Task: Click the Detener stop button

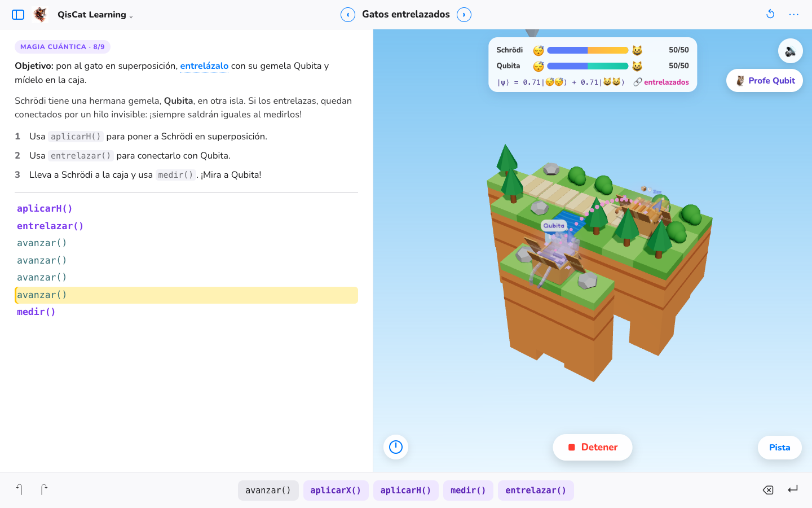Action: click(593, 447)
